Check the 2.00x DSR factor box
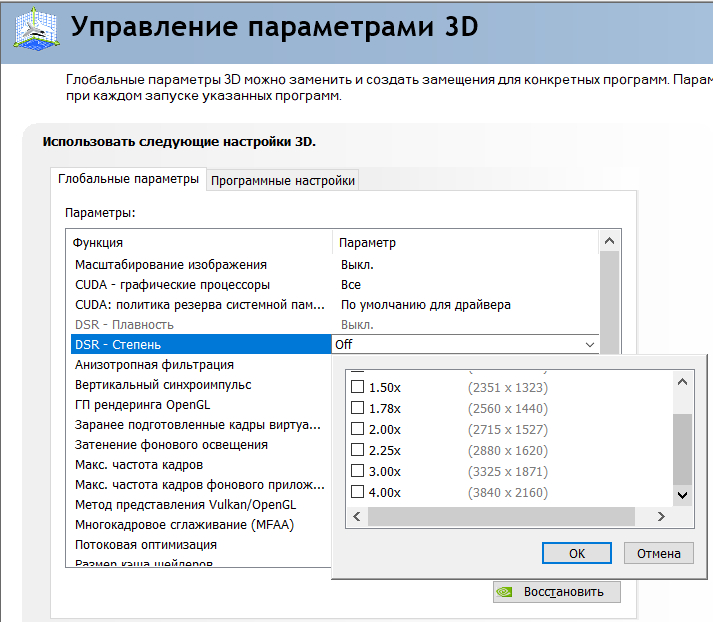The width and height of the screenshot is (713, 622). tap(357, 429)
